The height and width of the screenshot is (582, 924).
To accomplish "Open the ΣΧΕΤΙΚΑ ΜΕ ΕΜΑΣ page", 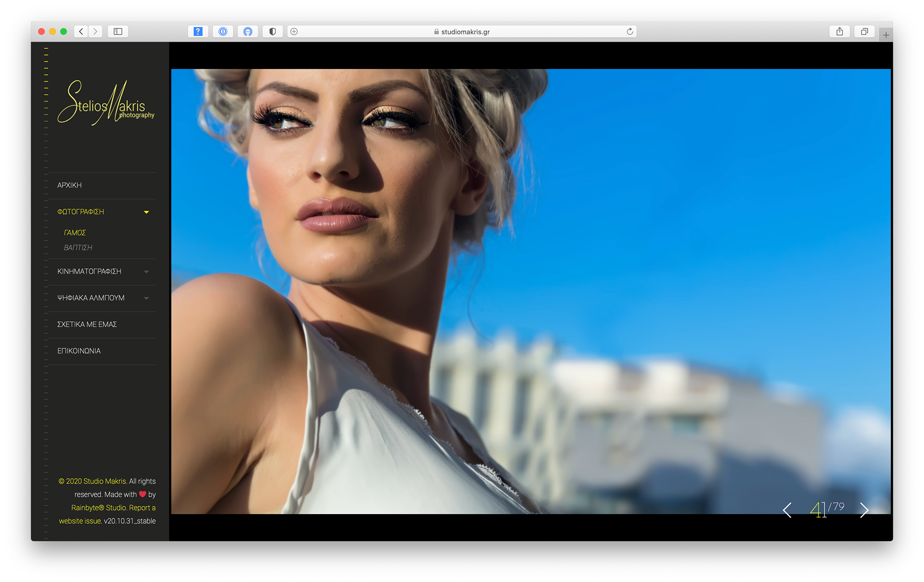I will (87, 324).
